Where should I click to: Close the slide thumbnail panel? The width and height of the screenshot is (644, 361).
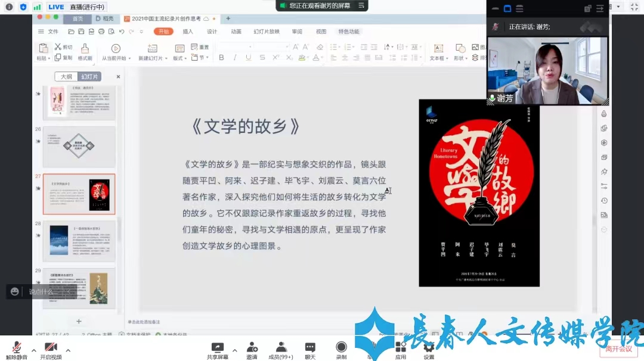pos(118,77)
